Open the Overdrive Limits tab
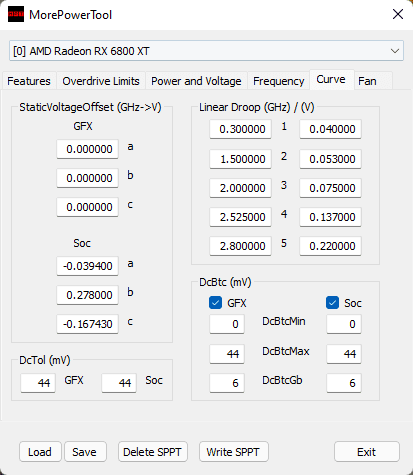Image resolution: width=413 pixels, height=475 pixels. click(101, 81)
